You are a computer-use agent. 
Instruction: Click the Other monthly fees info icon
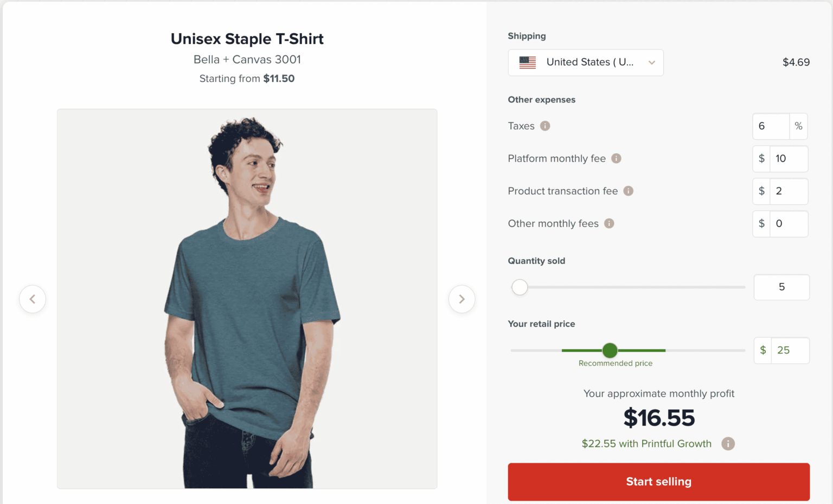click(x=609, y=223)
